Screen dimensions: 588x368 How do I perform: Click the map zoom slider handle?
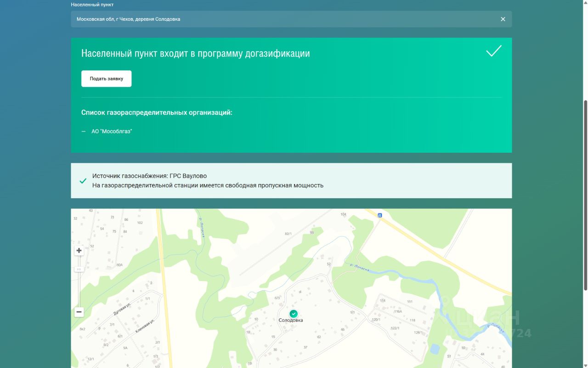click(79, 269)
